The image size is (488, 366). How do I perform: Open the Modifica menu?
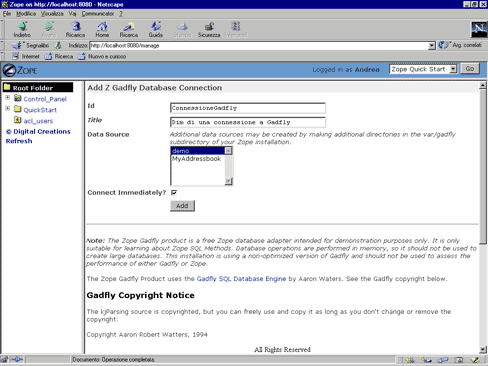pos(26,14)
